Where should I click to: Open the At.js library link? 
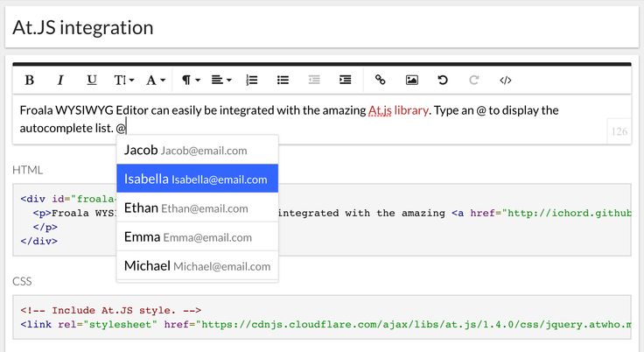[398, 110]
